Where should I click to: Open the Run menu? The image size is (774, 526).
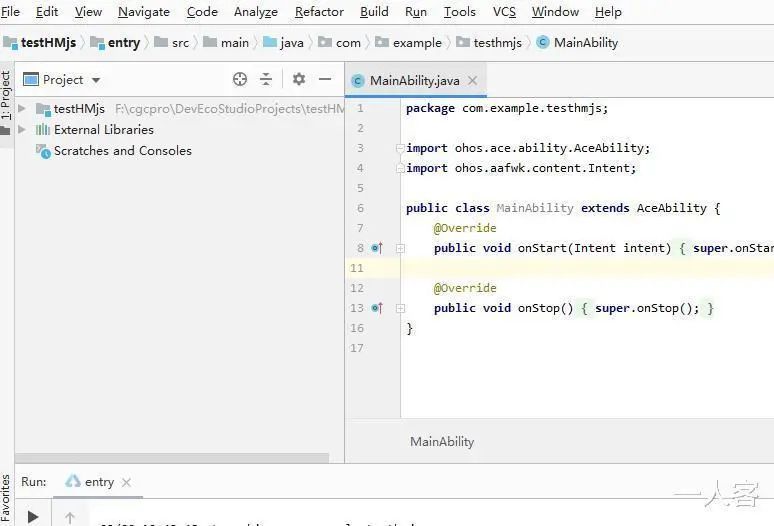(416, 11)
